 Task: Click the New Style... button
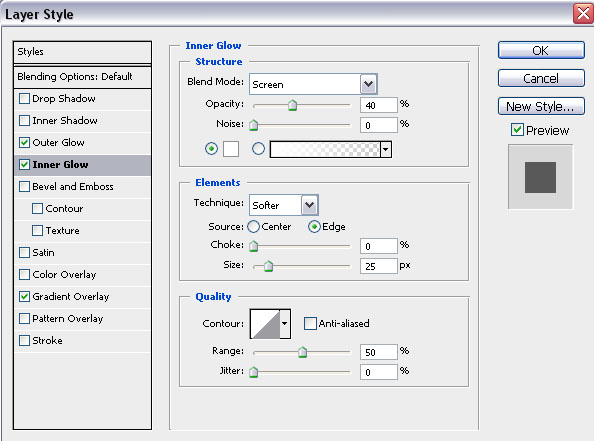coord(541,106)
